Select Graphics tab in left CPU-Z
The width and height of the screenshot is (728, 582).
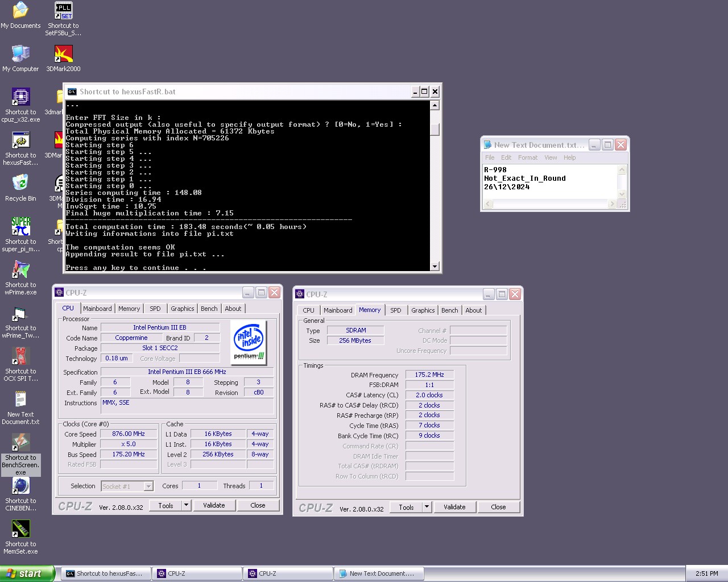[183, 309]
